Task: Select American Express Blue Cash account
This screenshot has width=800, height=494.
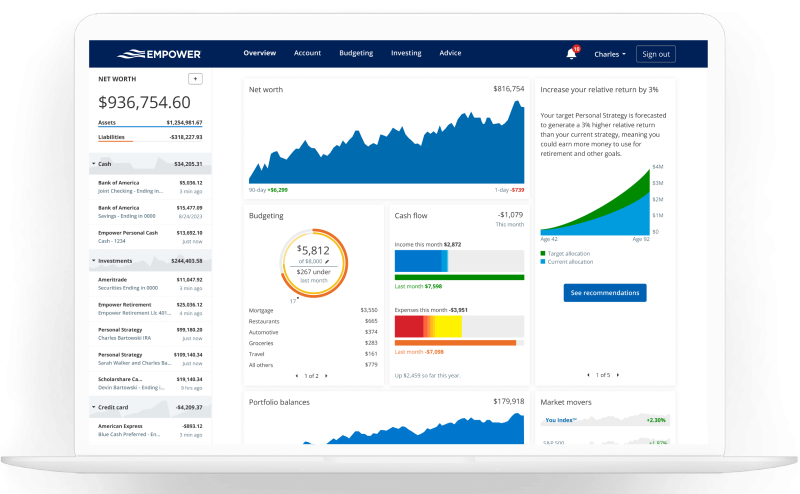Action: [150, 430]
